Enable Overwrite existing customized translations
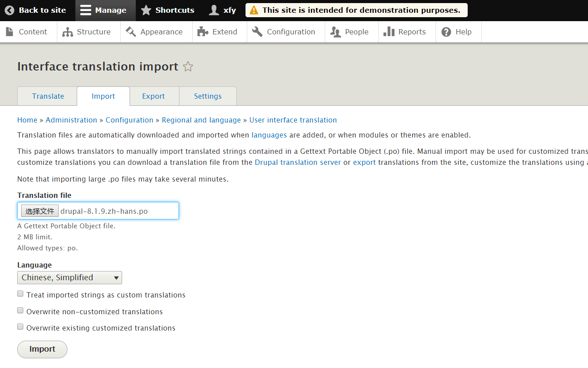The width and height of the screenshot is (588, 368). click(20, 327)
